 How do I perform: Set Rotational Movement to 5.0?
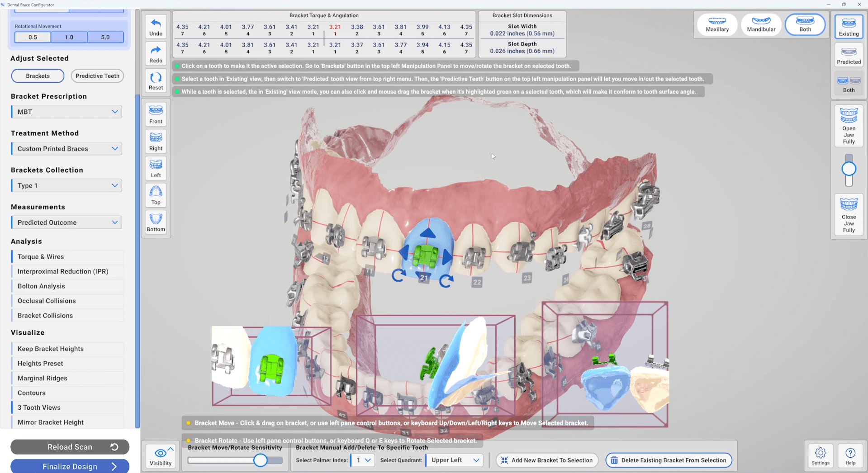tap(105, 37)
